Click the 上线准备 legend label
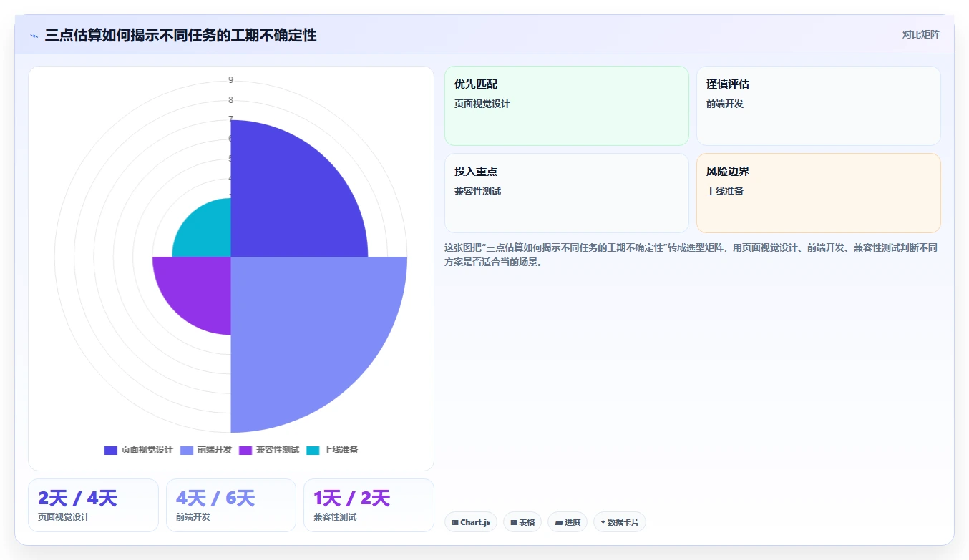 341,450
